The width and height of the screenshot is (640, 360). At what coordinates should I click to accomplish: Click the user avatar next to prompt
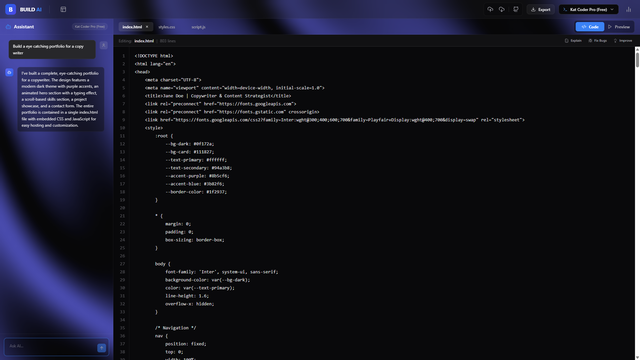104,45
